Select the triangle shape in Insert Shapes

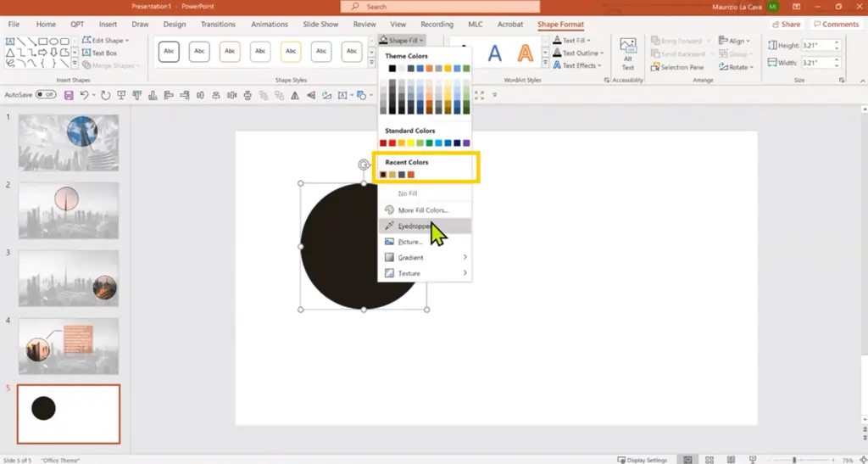click(10, 53)
